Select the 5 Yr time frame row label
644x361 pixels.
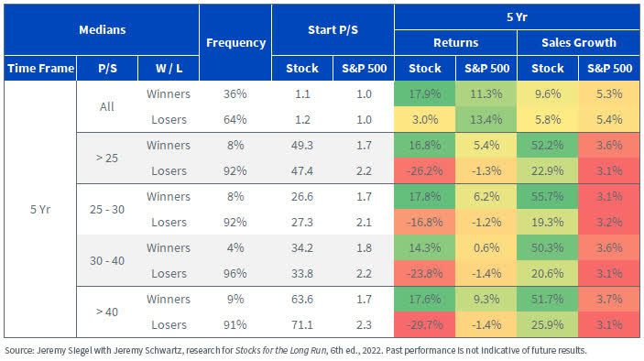coord(40,210)
